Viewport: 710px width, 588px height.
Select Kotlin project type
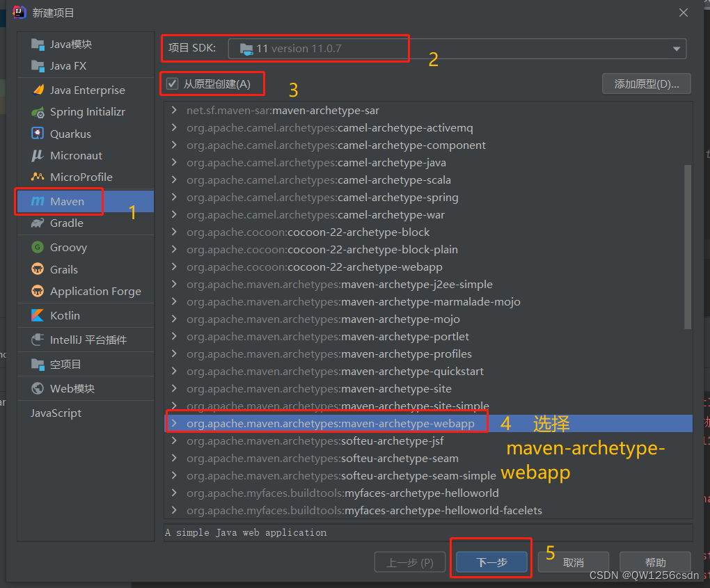(86, 315)
